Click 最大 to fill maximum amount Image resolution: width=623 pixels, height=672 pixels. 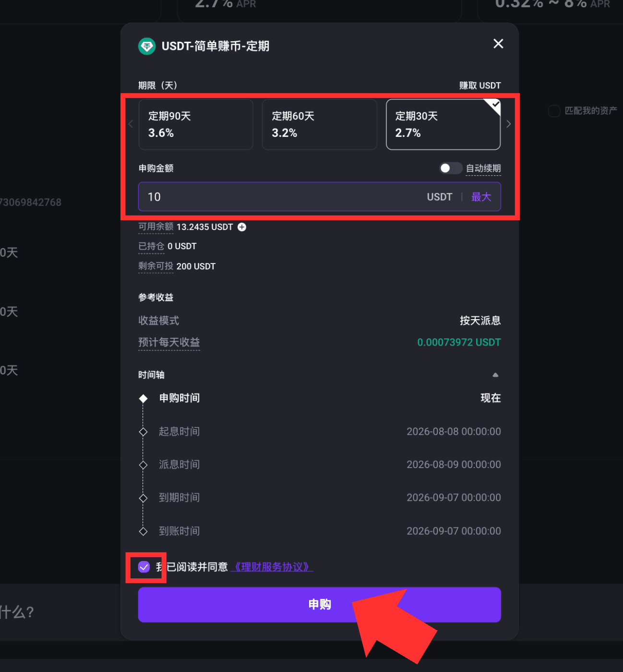481,197
